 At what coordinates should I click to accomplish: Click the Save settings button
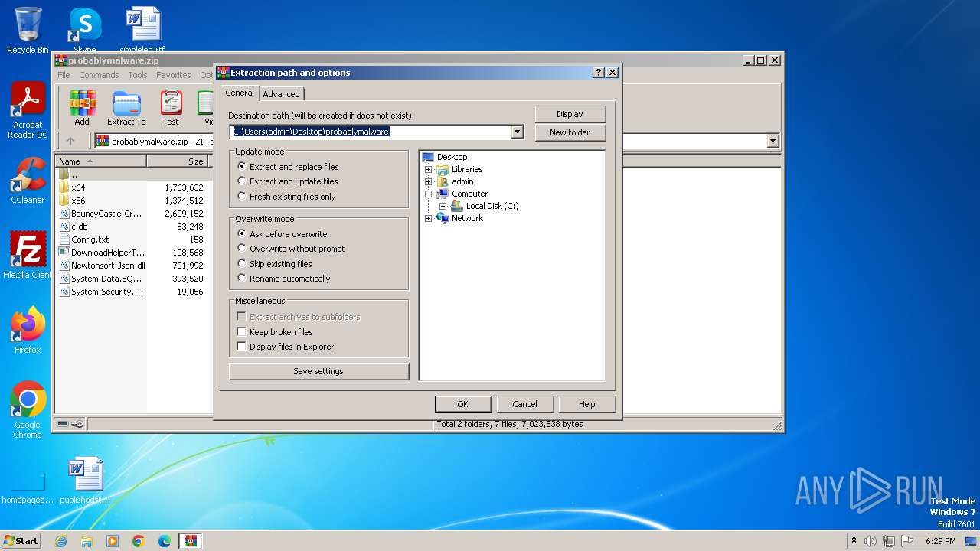pyautogui.click(x=318, y=371)
